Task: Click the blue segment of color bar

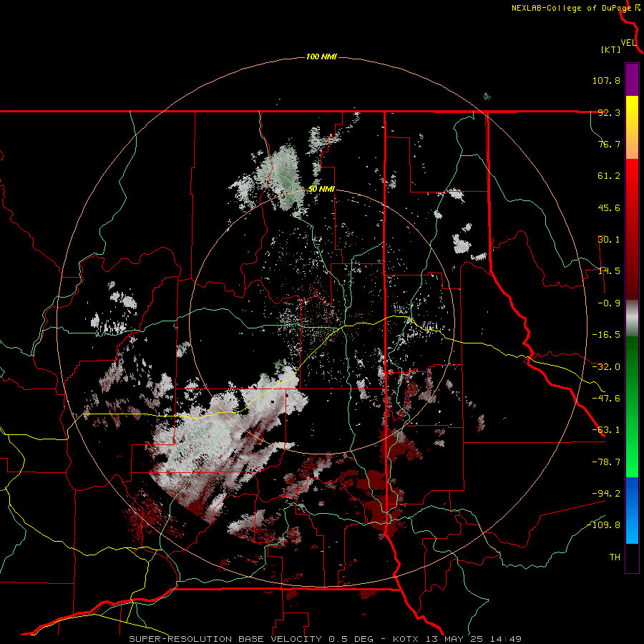Action: [632, 510]
